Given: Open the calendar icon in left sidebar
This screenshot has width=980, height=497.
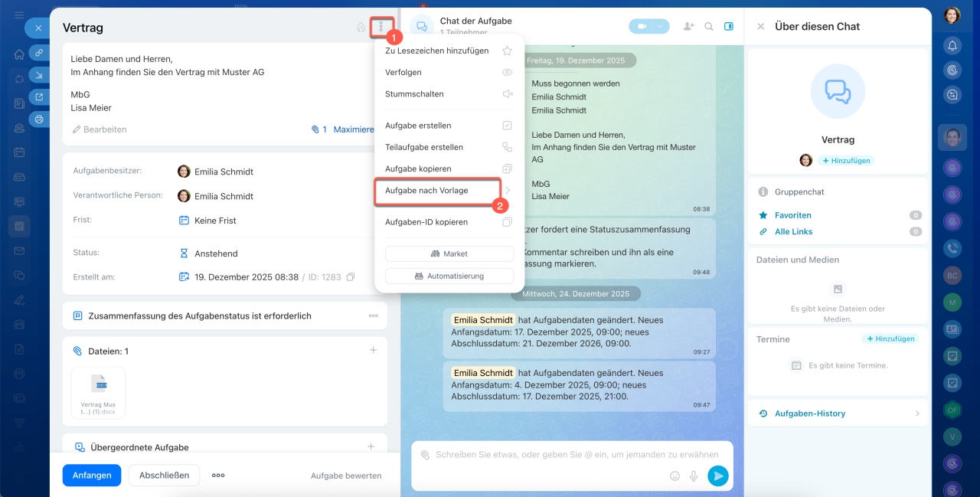Looking at the screenshot, I should tap(19, 152).
